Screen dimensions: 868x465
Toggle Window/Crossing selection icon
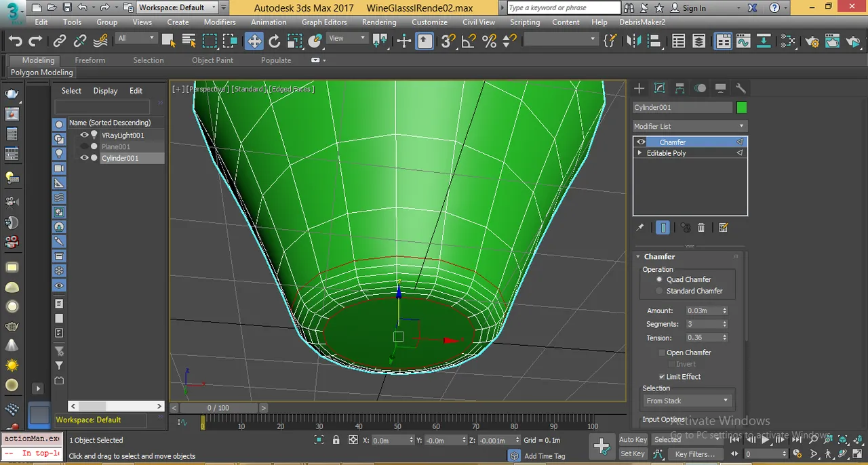click(x=231, y=41)
